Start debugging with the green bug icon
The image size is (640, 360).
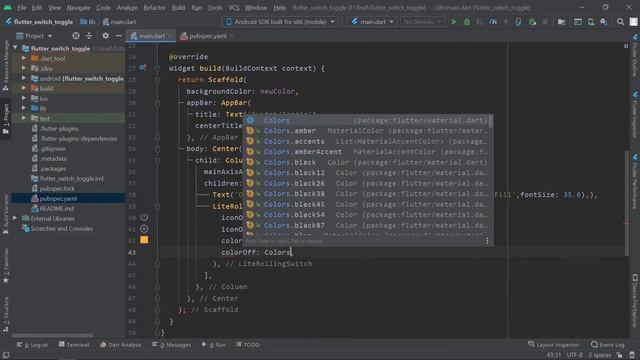click(467, 22)
